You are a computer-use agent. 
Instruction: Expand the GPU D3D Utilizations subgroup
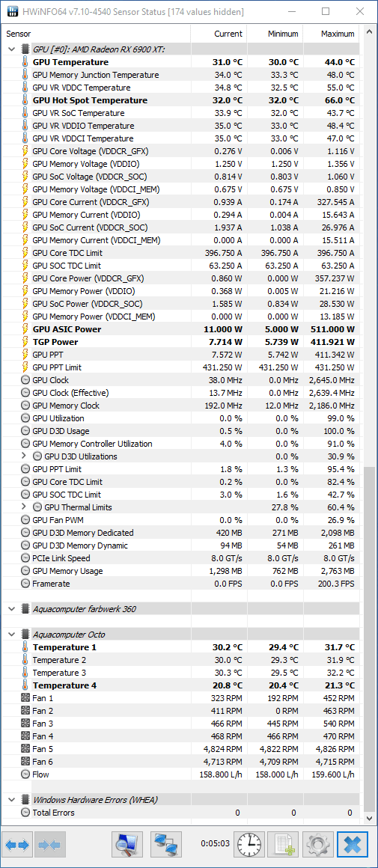(x=24, y=456)
